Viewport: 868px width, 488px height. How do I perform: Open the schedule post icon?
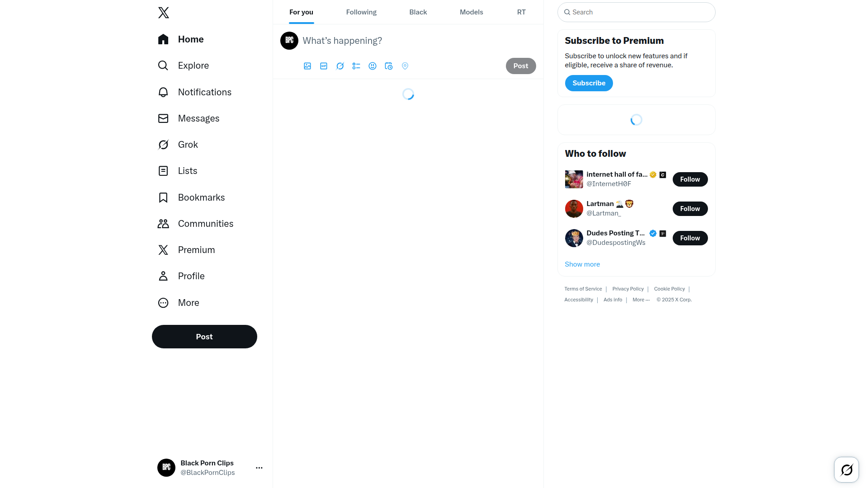click(389, 66)
